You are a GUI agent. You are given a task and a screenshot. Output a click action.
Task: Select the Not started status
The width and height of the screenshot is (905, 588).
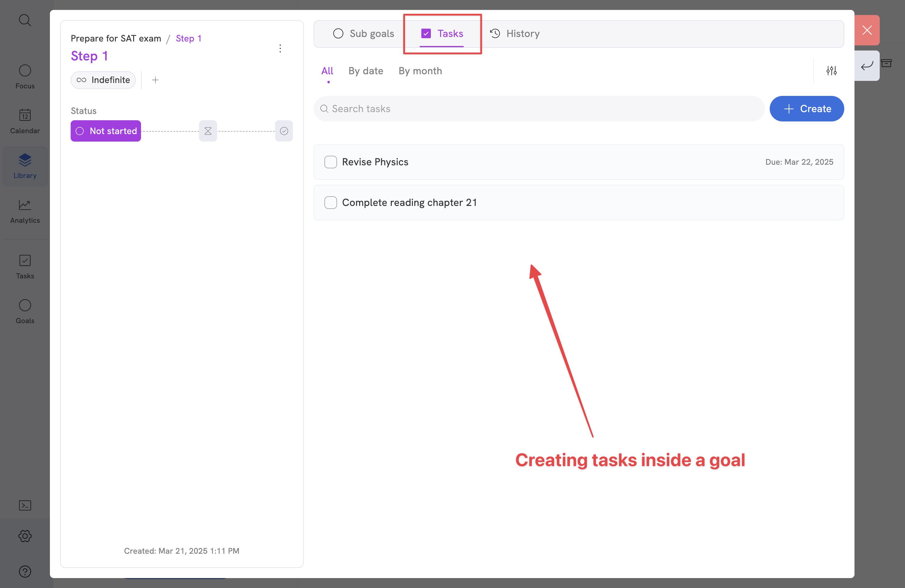tap(106, 131)
